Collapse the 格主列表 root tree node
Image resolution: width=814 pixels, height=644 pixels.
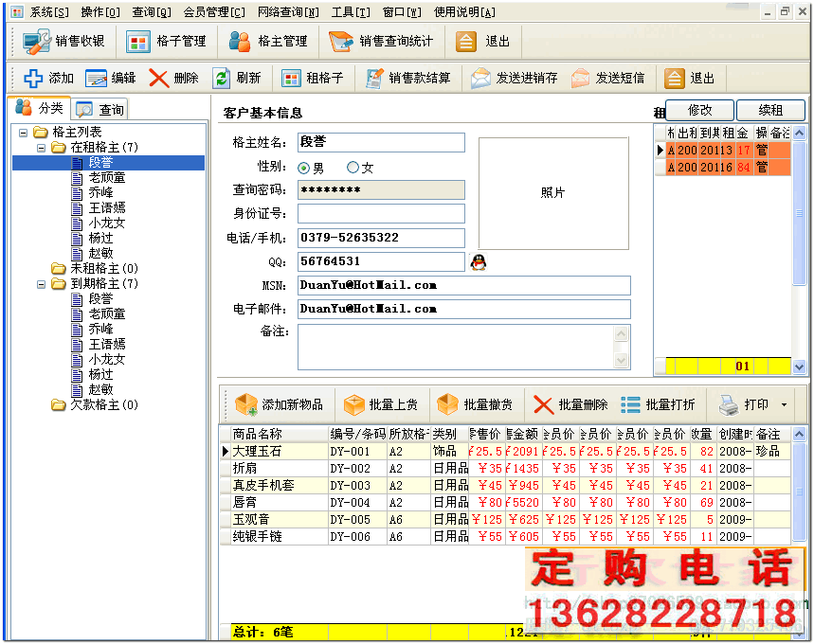click(x=23, y=133)
